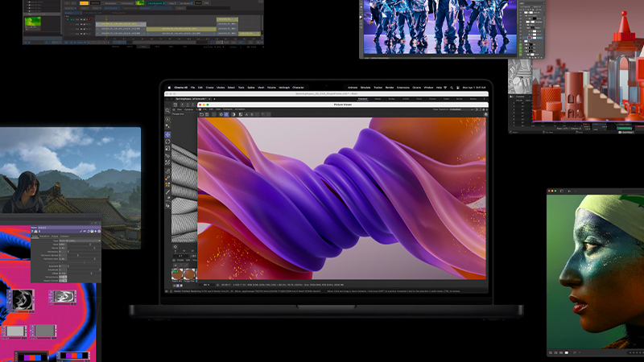Open the Animation menu in Picture Viewer
The height and width of the screenshot is (362, 644).
click(240, 109)
